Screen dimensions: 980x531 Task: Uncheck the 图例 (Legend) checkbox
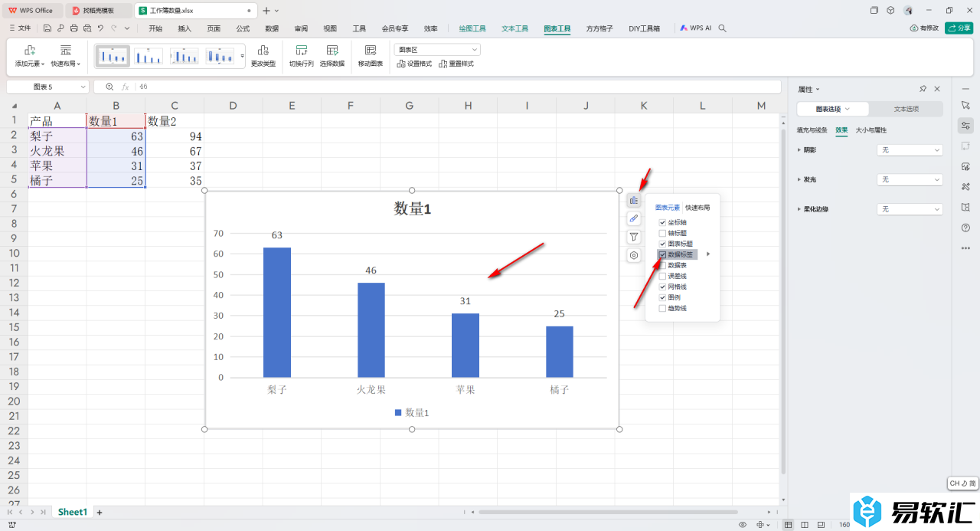[662, 297]
